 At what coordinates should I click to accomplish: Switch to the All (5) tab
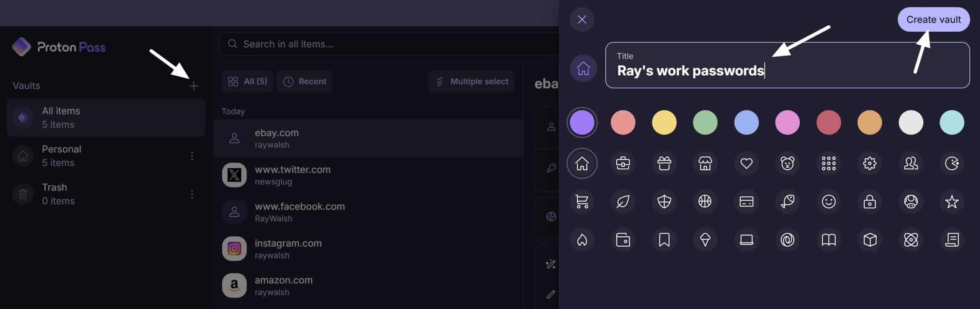247,81
